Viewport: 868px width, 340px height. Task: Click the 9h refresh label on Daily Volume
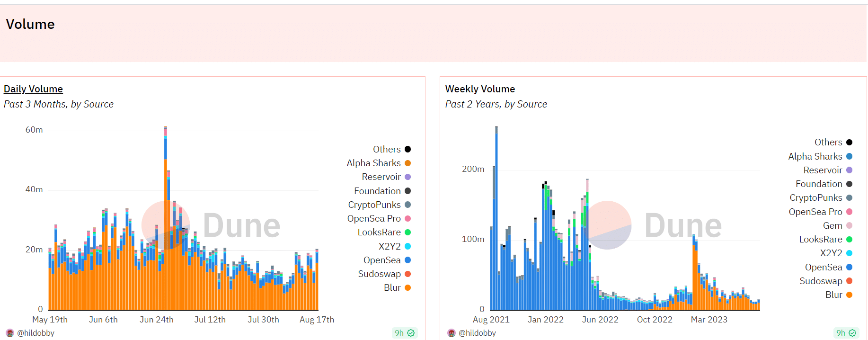[399, 333]
